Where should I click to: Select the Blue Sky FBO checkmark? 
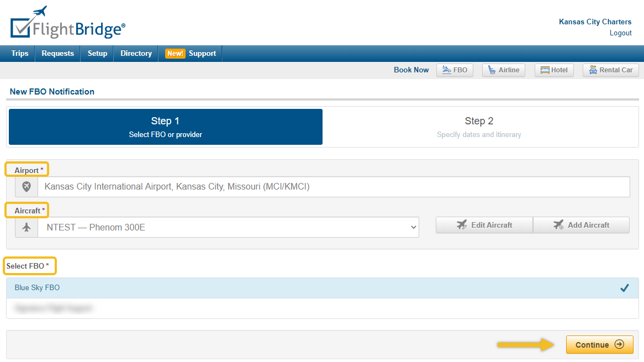624,287
